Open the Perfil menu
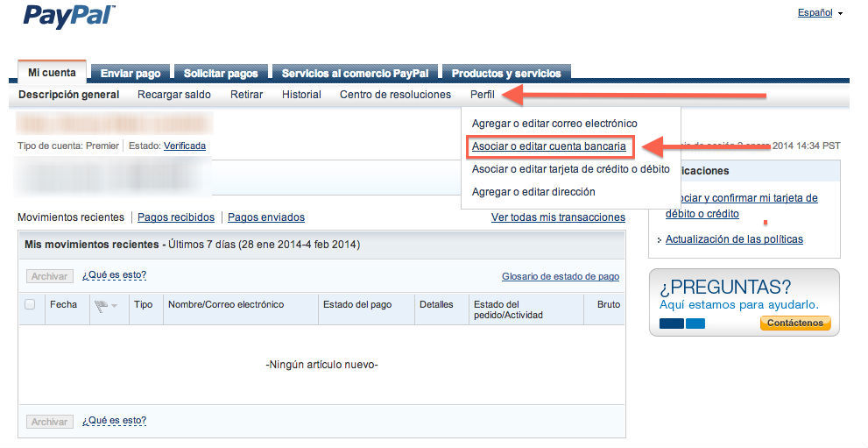Image resolution: width=868 pixels, height=448 pixels. (x=483, y=95)
